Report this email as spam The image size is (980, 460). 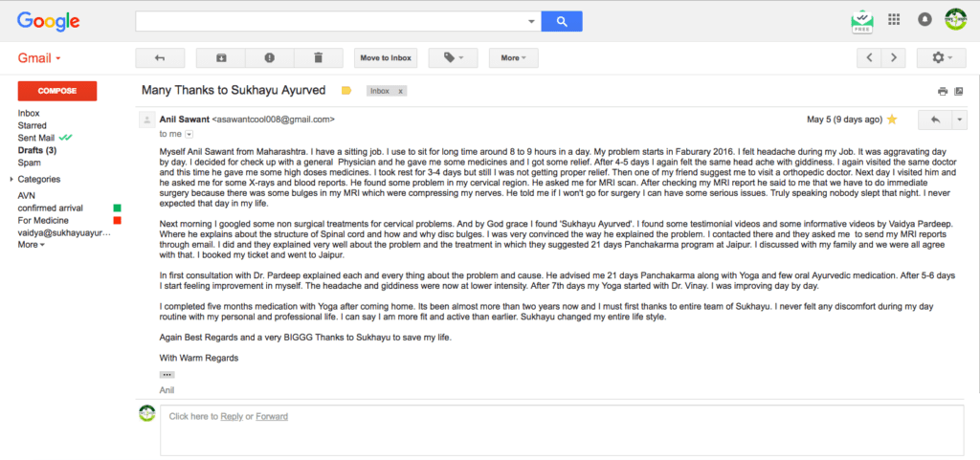pos(270,58)
